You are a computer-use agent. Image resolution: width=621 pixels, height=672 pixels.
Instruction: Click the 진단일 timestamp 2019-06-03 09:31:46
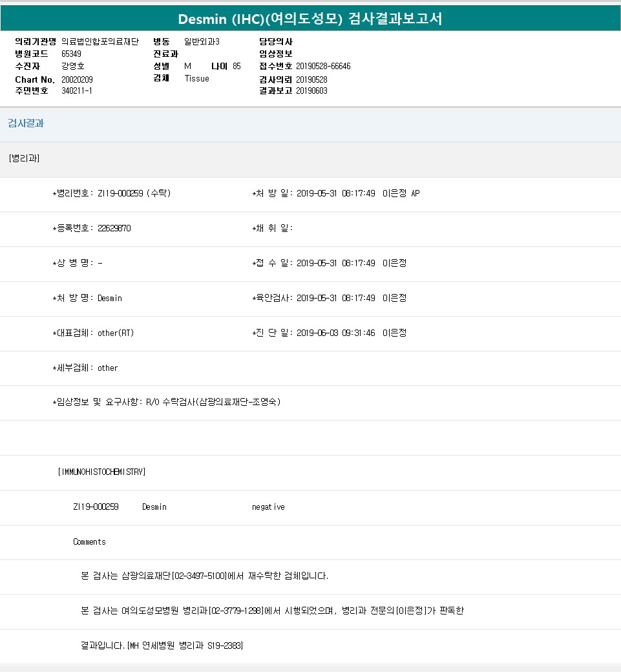click(335, 333)
